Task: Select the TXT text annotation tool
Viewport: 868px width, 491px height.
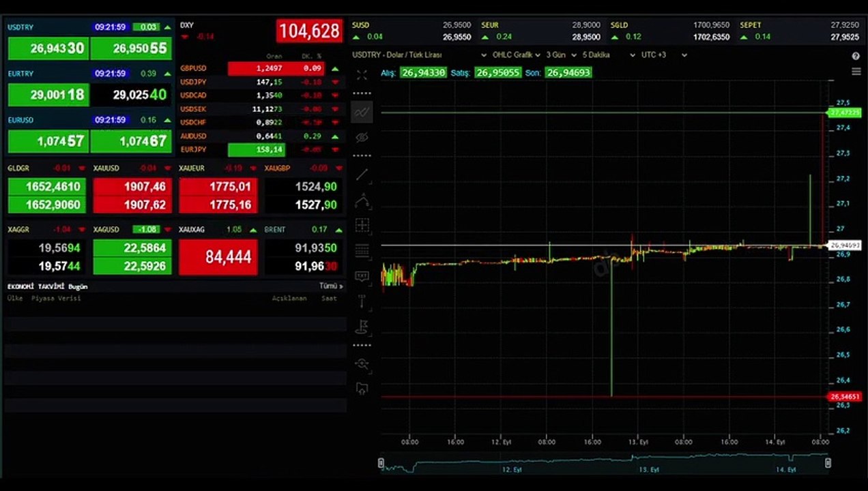Action: [x=362, y=276]
